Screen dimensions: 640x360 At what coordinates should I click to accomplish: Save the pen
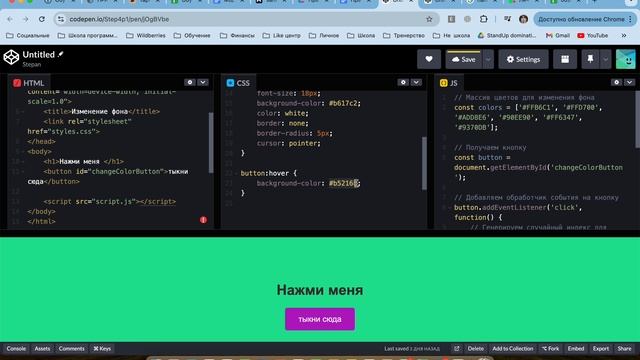point(464,60)
